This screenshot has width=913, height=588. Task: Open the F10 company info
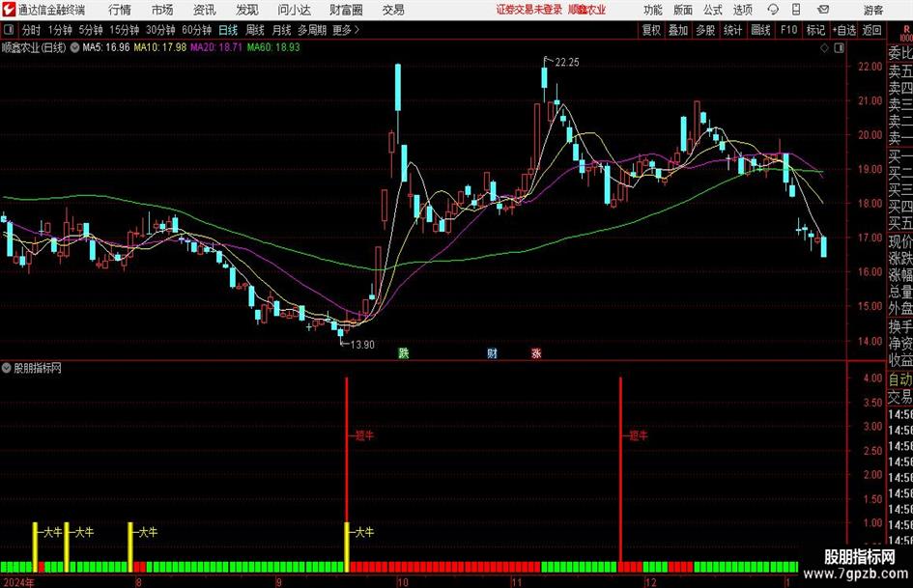(x=789, y=30)
